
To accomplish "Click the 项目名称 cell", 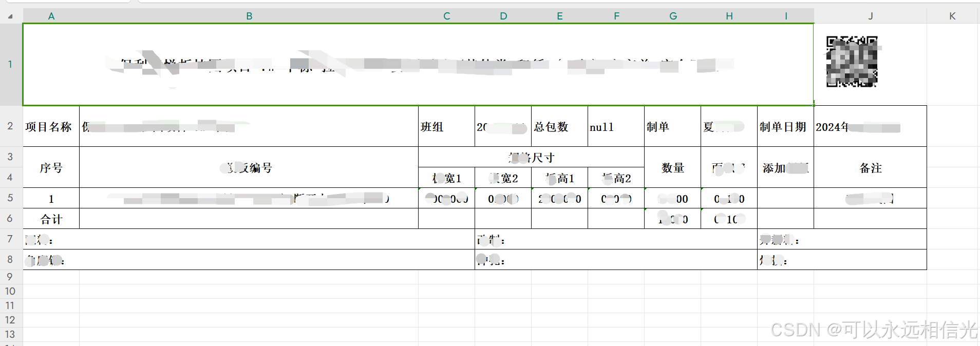I will click(51, 126).
